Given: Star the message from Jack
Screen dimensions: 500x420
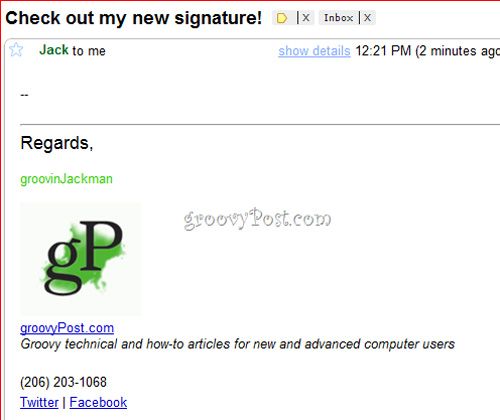Looking at the screenshot, I should click(16, 50).
